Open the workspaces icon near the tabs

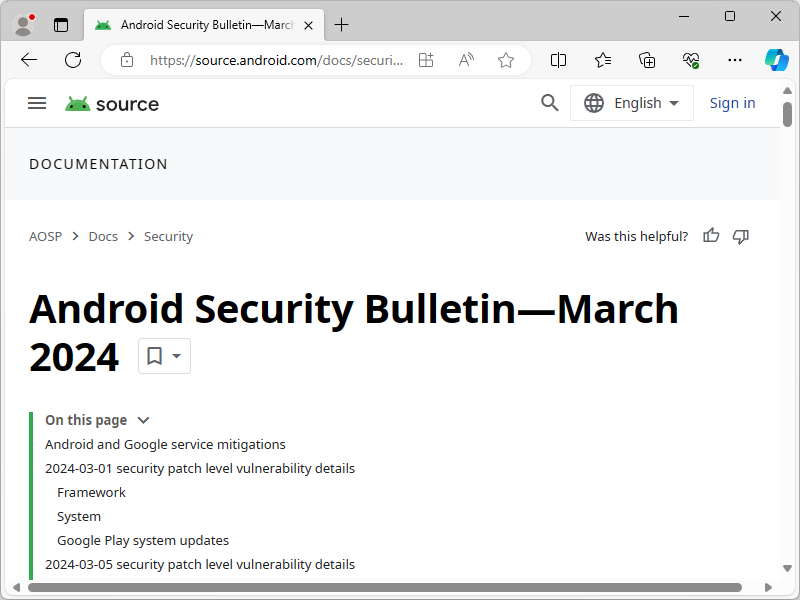(61, 24)
